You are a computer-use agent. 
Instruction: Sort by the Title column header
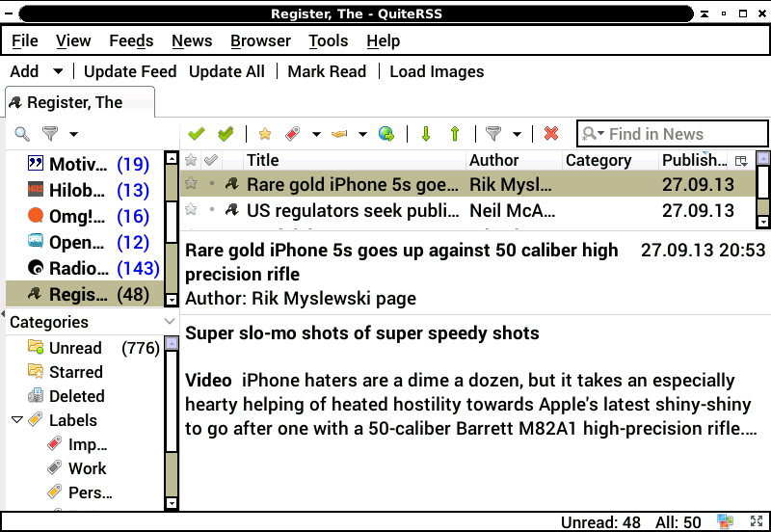[355, 160]
